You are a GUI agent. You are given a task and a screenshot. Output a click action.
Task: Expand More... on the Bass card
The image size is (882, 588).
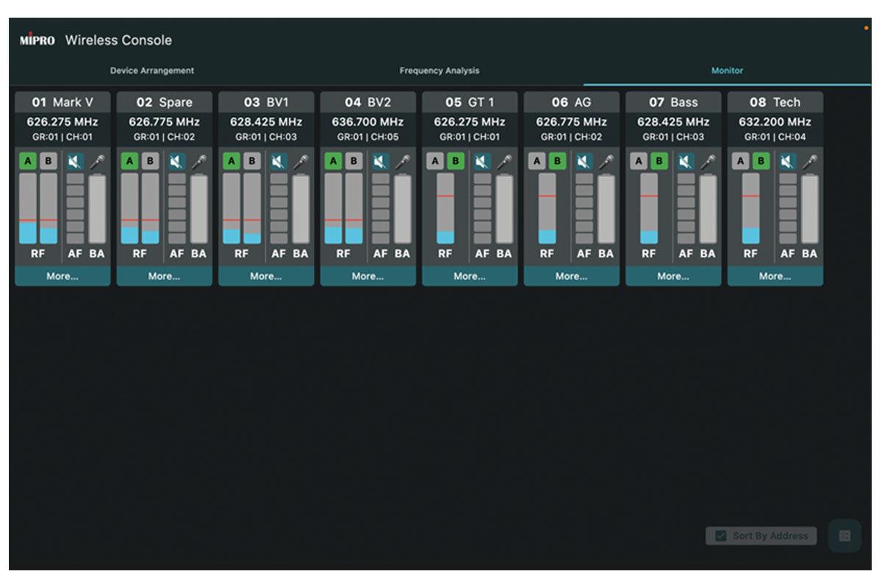point(673,276)
